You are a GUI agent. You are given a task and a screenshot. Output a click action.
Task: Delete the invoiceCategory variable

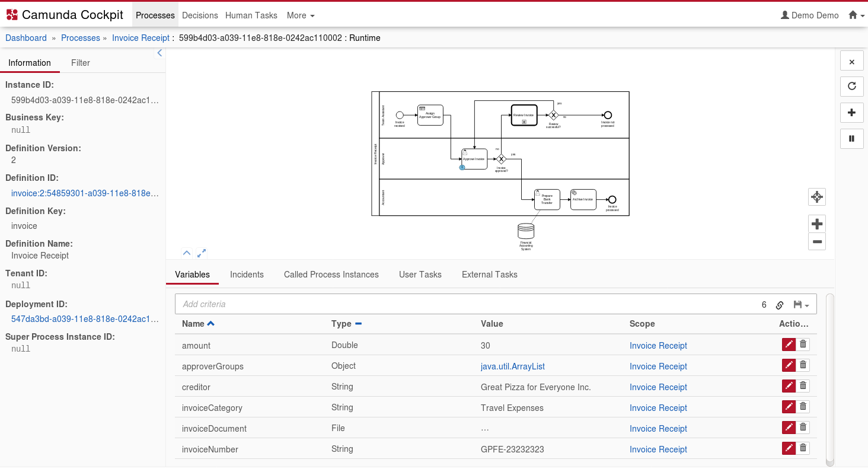coord(803,407)
